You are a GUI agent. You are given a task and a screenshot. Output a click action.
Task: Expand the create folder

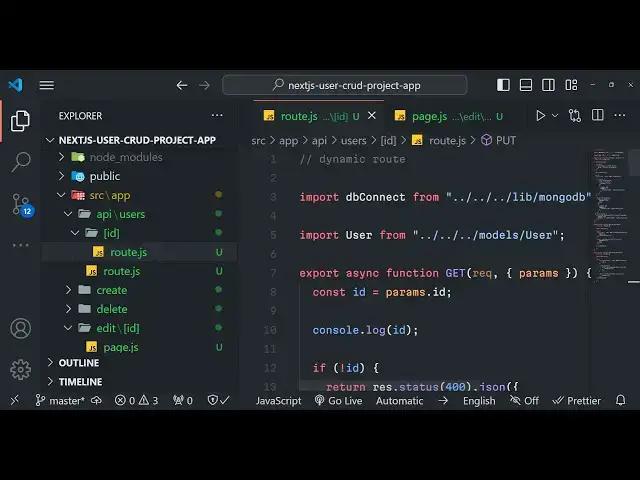[x=68, y=290]
